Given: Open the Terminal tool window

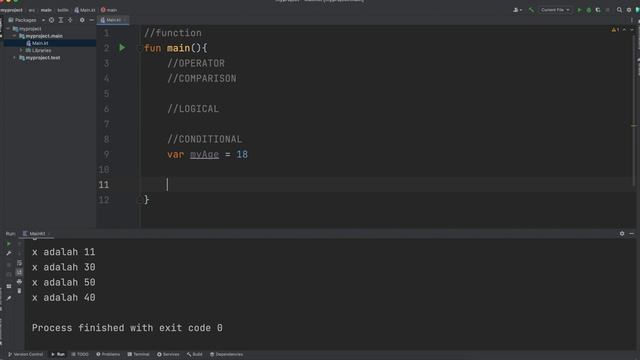Looking at the screenshot, I should point(138,354).
